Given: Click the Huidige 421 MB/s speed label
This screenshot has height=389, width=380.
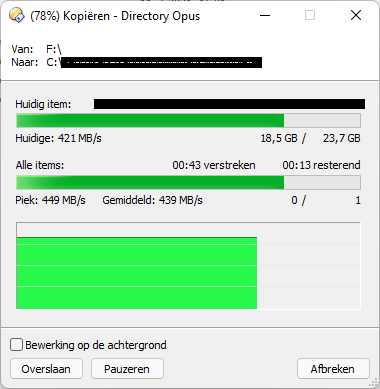Looking at the screenshot, I should click(x=58, y=138).
